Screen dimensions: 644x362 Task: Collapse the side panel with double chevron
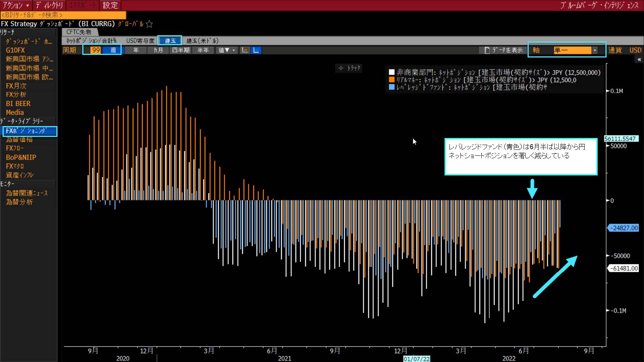click(639, 59)
